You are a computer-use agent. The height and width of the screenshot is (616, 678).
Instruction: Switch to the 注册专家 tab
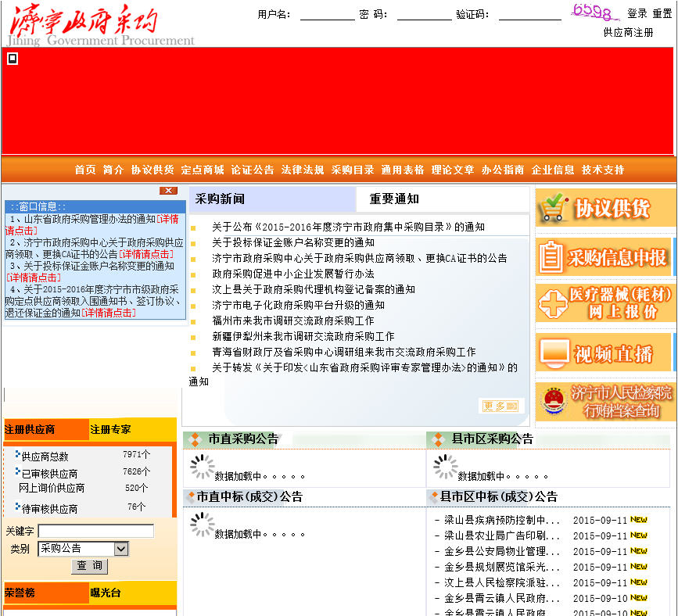111,429
